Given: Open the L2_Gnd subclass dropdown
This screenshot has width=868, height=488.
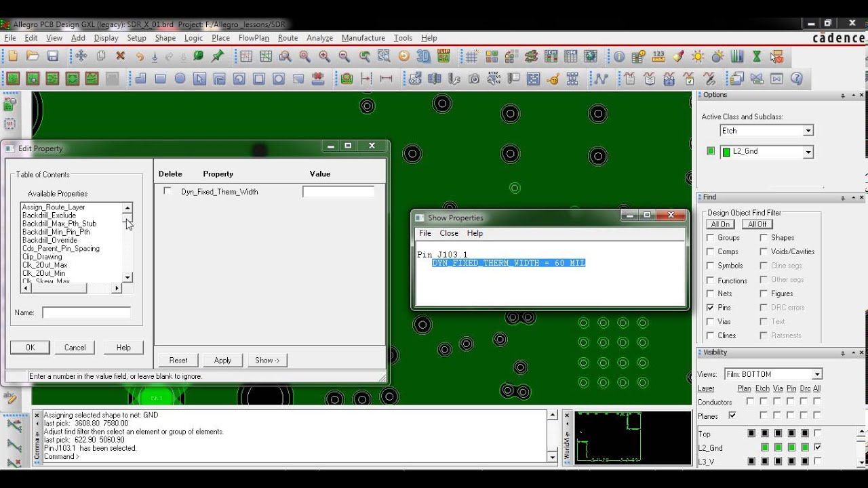Looking at the screenshot, I should (808, 152).
